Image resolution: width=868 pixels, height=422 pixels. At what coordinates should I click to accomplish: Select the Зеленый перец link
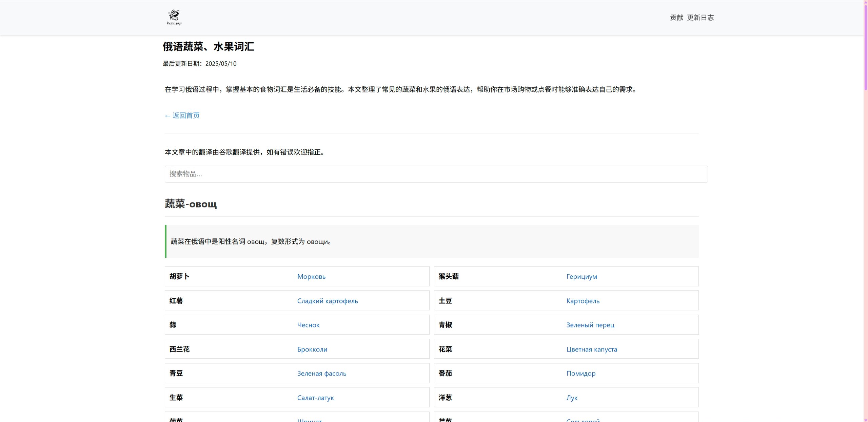(x=590, y=325)
